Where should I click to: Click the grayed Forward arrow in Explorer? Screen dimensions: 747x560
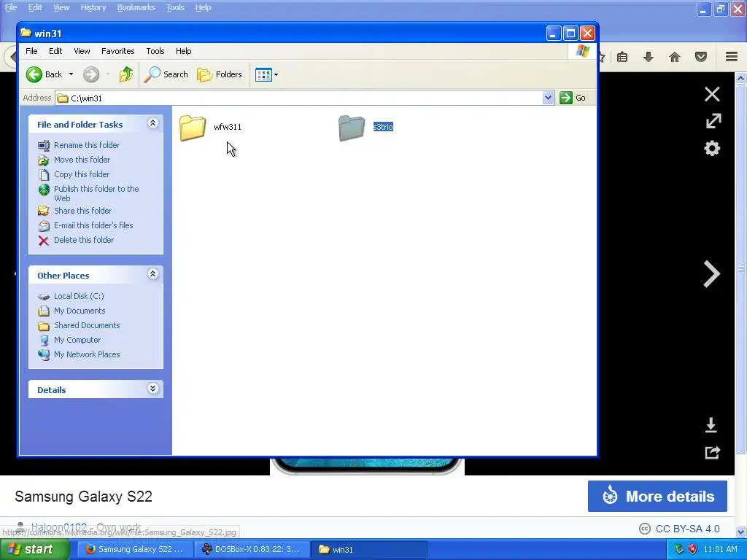tap(91, 74)
